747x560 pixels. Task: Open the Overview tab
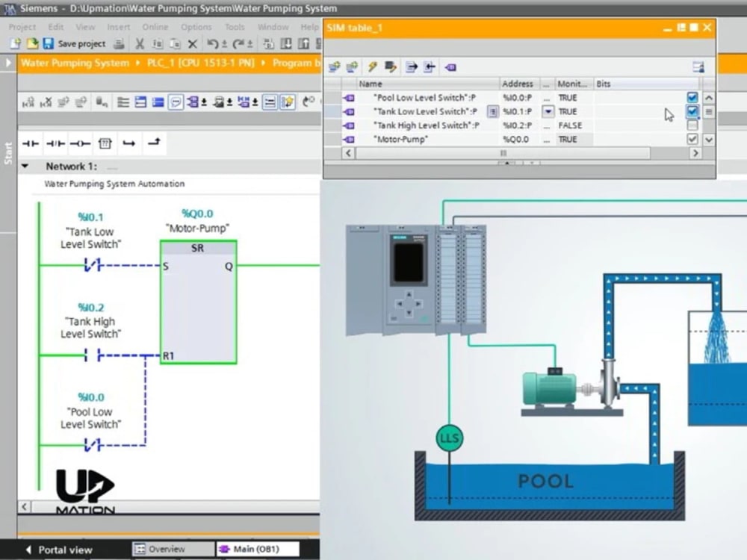(173, 549)
